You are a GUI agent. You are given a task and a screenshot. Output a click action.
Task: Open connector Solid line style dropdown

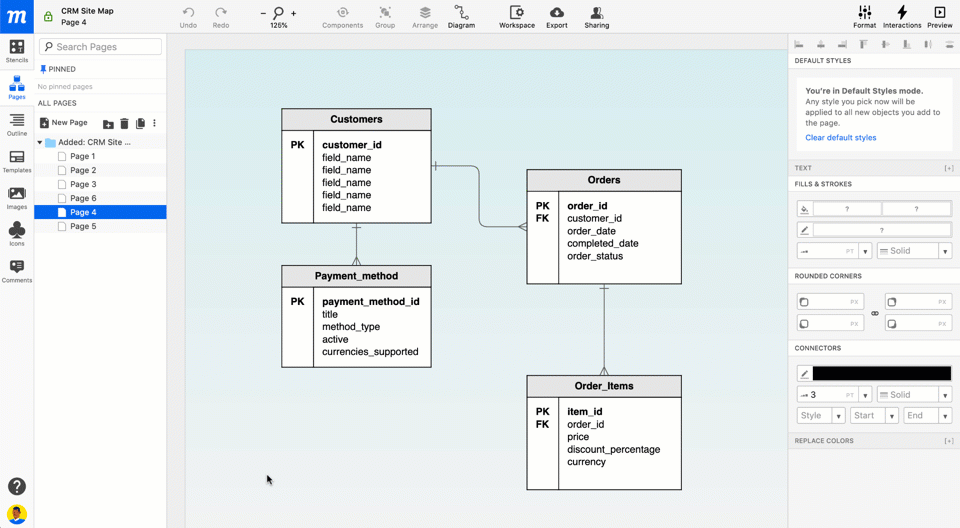[x=914, y=395]
